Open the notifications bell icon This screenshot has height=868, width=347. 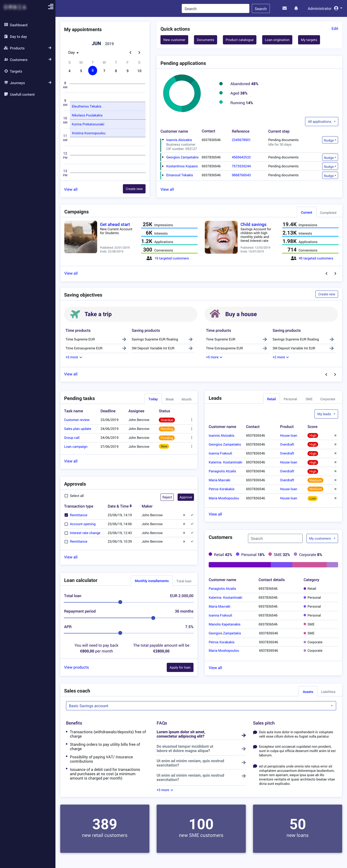[296, 8]
